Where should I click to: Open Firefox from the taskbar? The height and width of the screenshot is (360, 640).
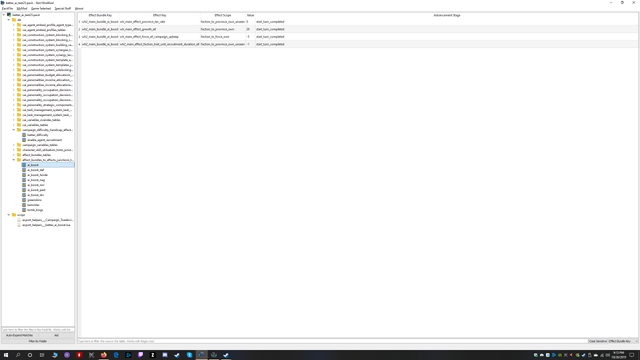pos(104,355)
